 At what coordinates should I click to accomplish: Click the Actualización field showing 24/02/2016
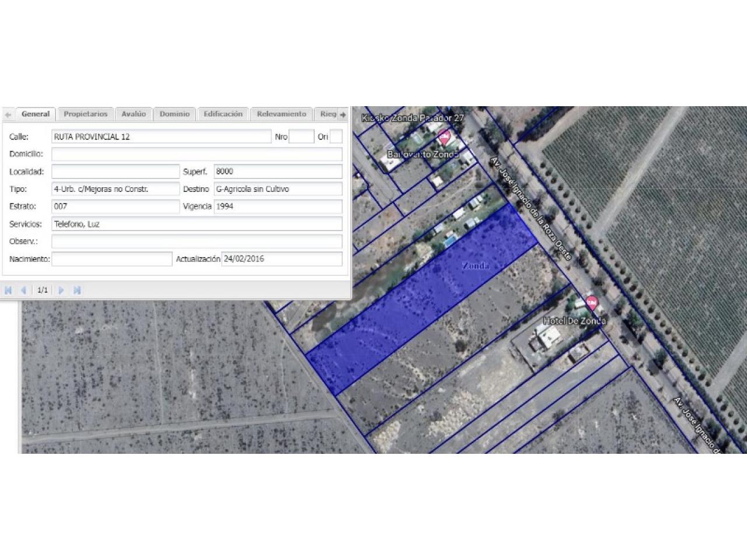coord(282,259)
